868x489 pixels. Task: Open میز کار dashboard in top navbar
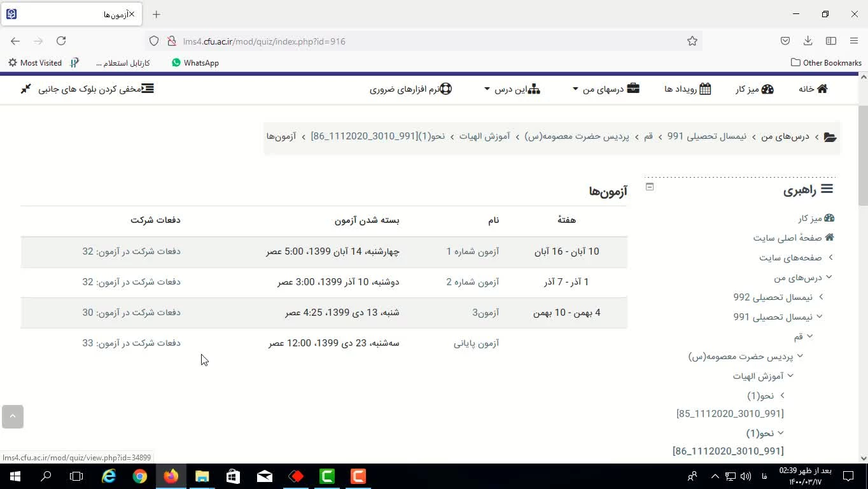(754, 89)
